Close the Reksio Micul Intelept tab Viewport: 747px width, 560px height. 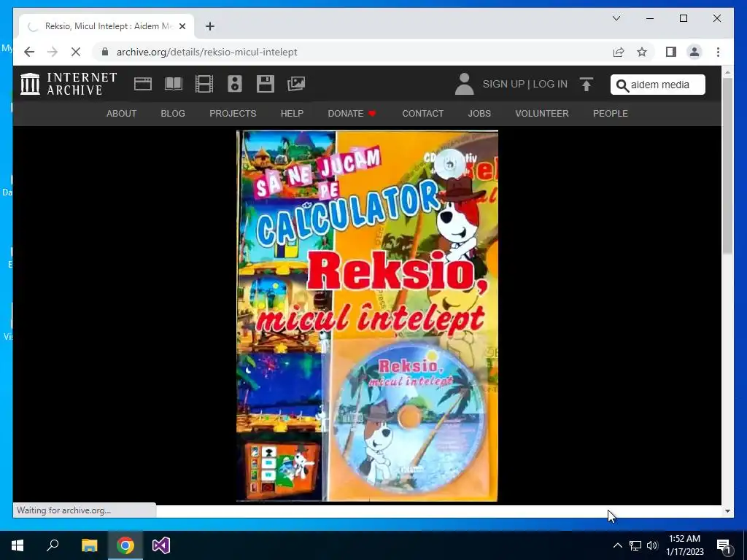click(x=182, y=26)
